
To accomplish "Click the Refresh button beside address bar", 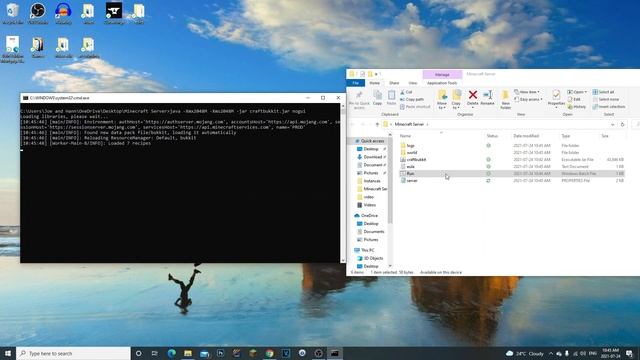I will pos(622,124).
